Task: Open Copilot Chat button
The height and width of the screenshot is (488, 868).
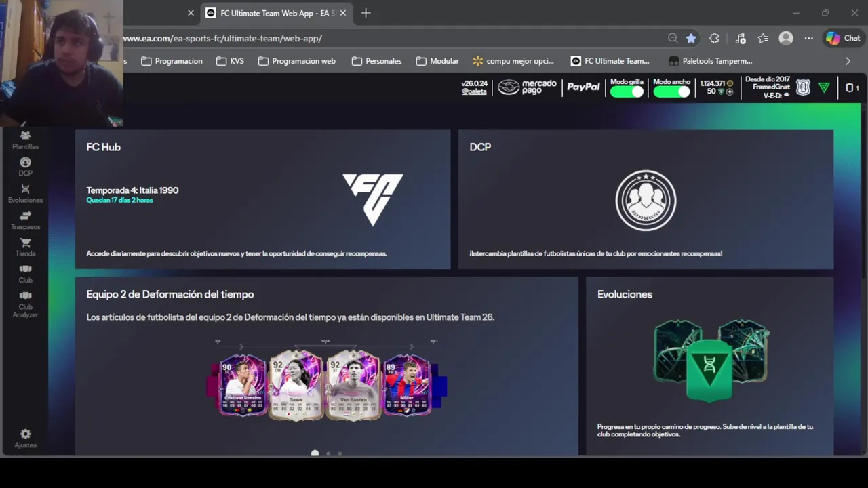Action: [x=843, y=39]
